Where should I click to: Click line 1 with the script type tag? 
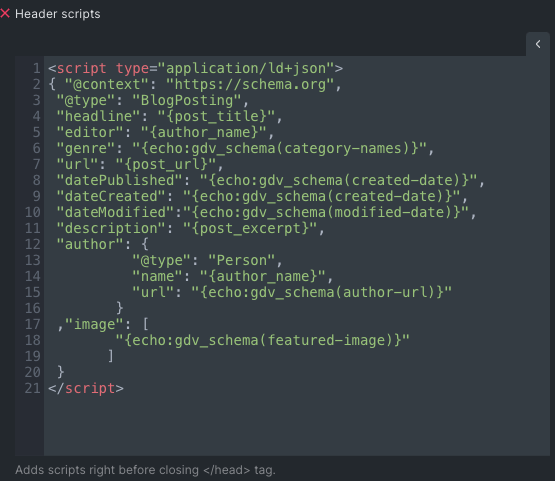pos(195,68)
